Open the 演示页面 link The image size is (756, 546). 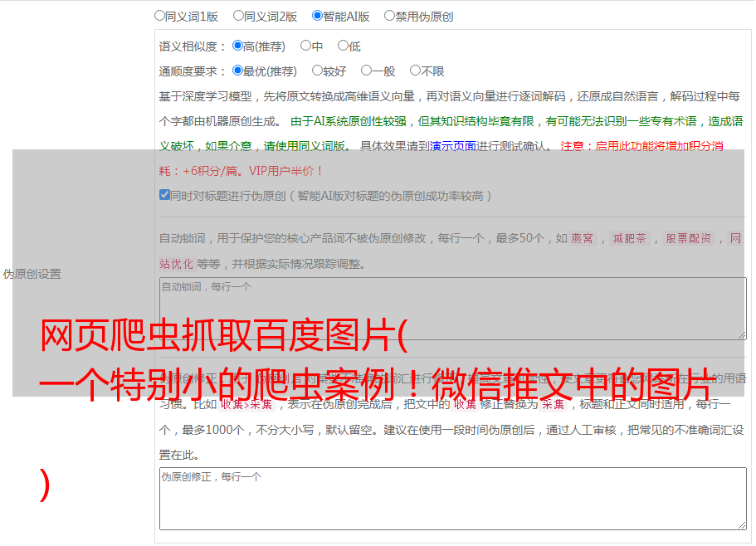tap(453, 146)
